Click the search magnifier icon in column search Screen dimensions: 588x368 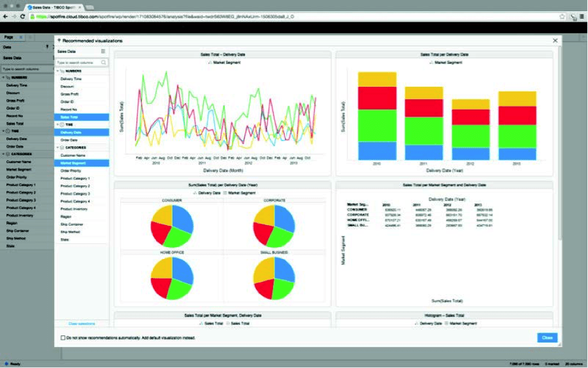(x=104, y=63)
